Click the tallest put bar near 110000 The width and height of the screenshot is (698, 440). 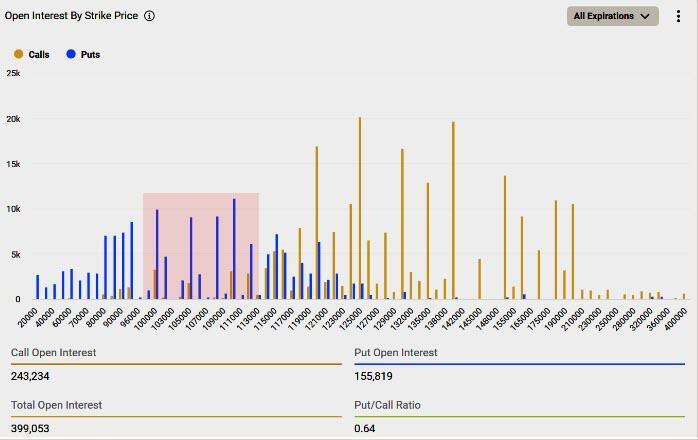pyautogui.click(x=234, y=250)
